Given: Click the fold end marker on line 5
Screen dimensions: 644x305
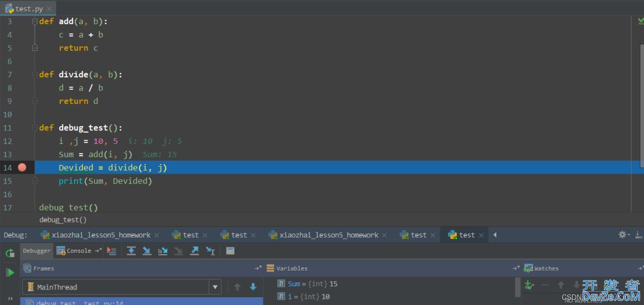Looking at the screenshot, I should (35, 48).
